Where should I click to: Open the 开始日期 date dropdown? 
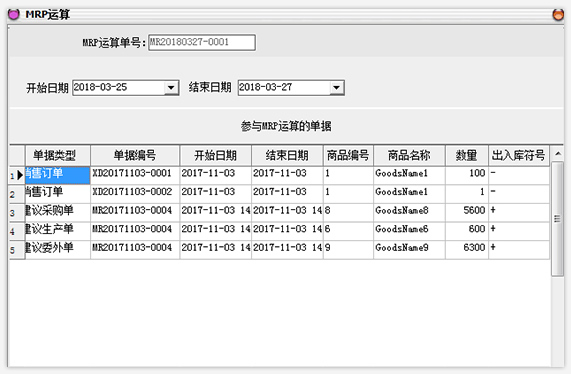click(x=171, y=88)
